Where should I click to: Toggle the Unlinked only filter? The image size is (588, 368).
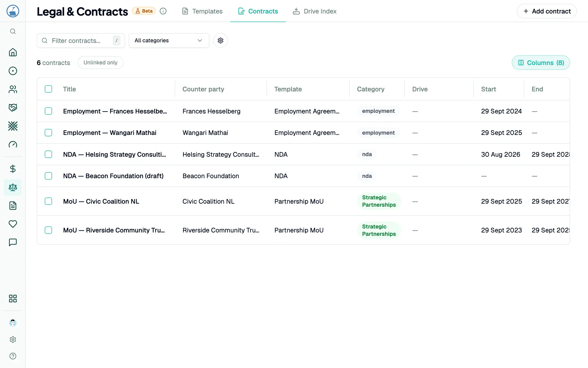[x=100, y=63]
